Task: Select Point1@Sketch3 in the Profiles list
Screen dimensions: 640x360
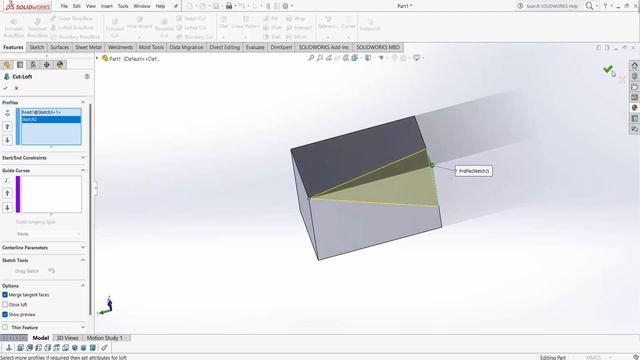Action: coord(51,112)
